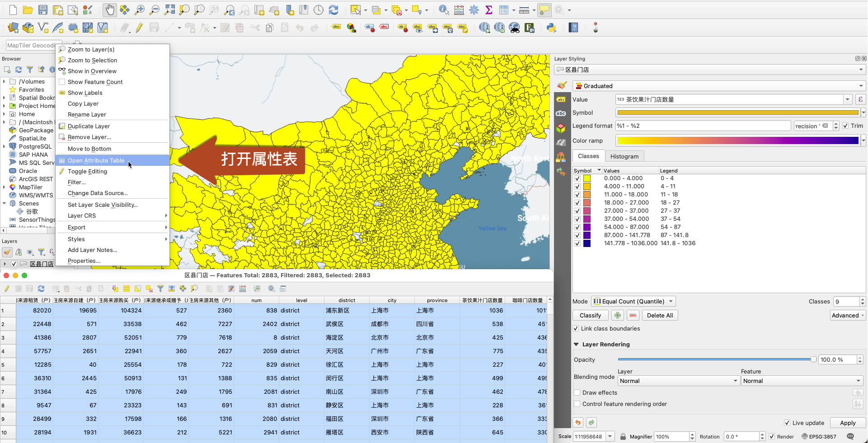
Task: Click Open Attribute Table menu item
Action: [113, 161]
